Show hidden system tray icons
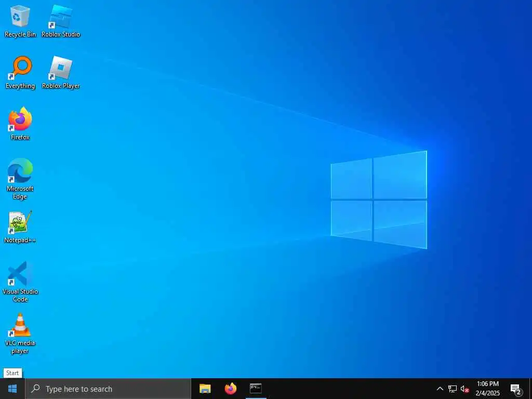Screen dimensions: 532x399 click(x=440, y=389)
